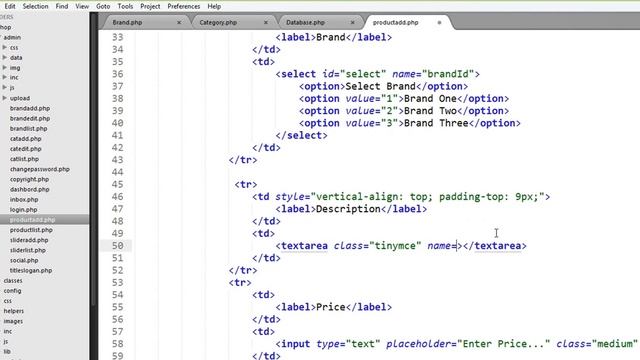Open the Find menu

(x=62, y=7)
